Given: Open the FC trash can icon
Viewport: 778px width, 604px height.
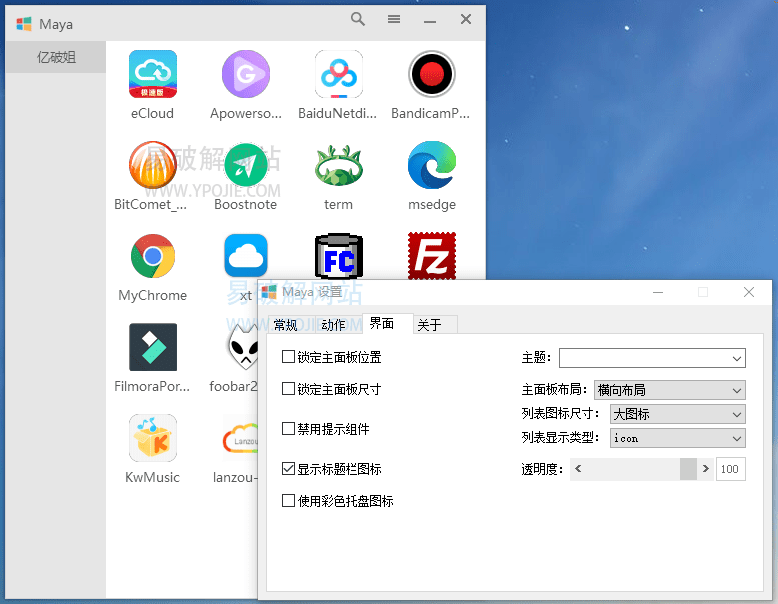Looking at the screenshot, I should click(339, 256).
